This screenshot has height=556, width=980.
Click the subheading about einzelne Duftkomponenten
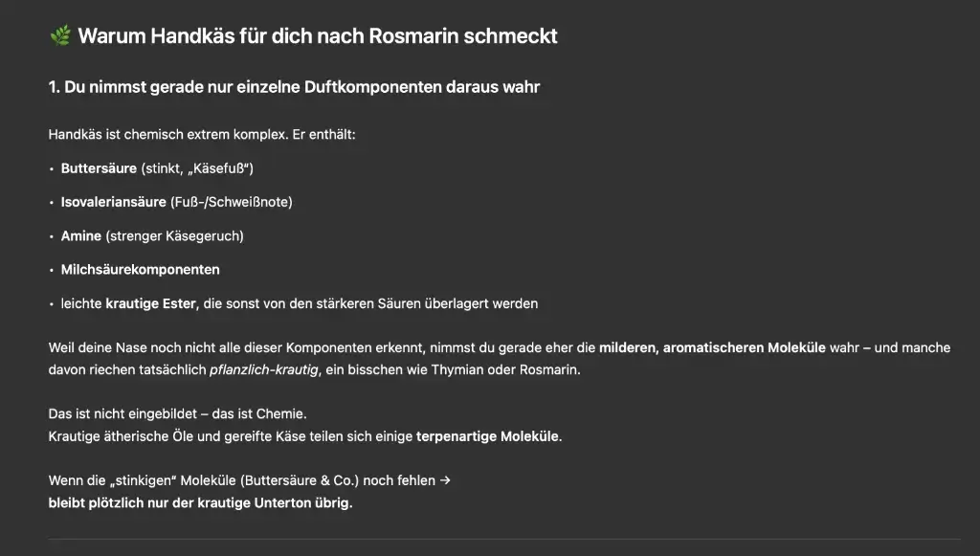click(294, 87)
